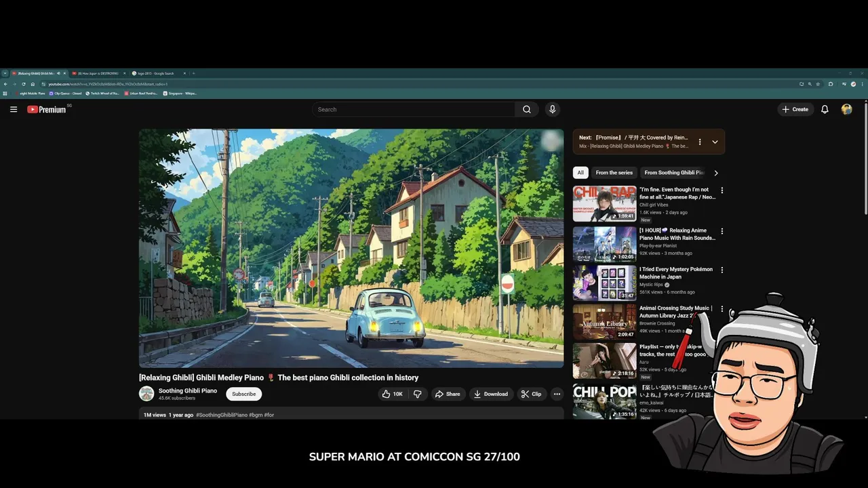Click the Download button
The height and width of the screenshot is (488, 868).
[491, 394]
